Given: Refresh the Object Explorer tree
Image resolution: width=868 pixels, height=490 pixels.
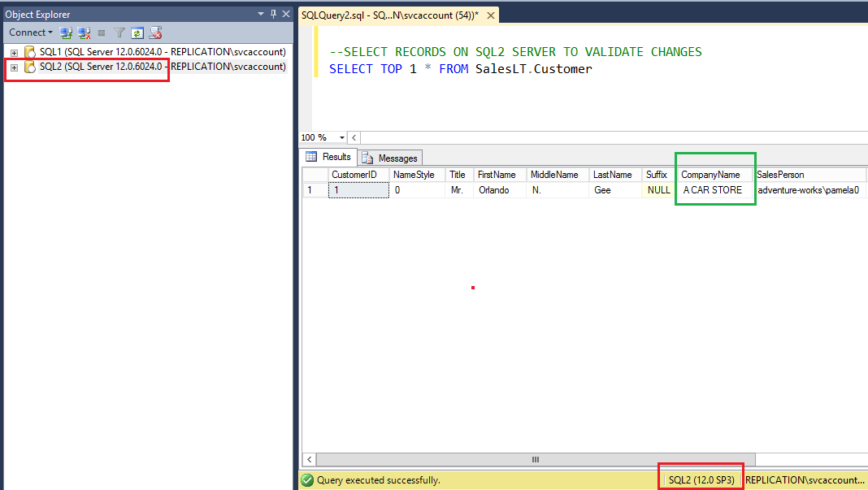Looking at the screenshot, I should pyautogui.click(x=137, y=33).
